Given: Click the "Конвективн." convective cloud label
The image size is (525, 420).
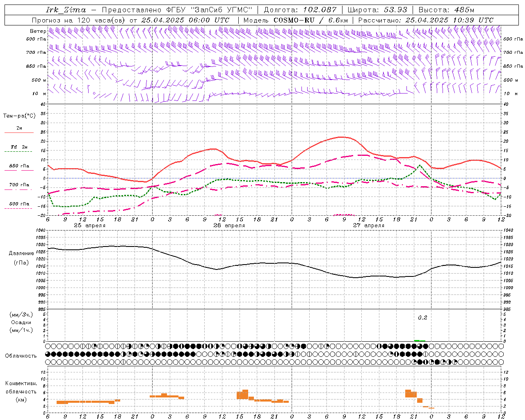Looking at the screenshot, I should click(x=21, y=383).
